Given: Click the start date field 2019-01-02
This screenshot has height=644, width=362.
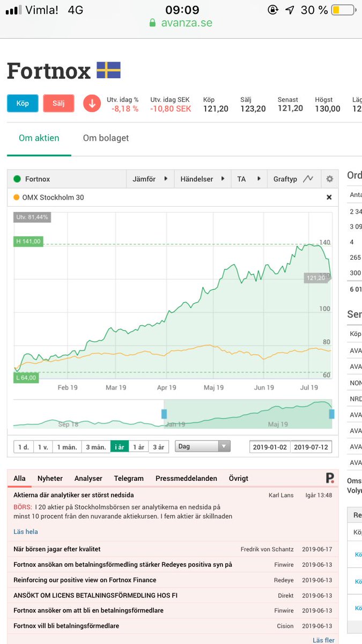Looking at the screenshot, I should click(x=270, y=447).
